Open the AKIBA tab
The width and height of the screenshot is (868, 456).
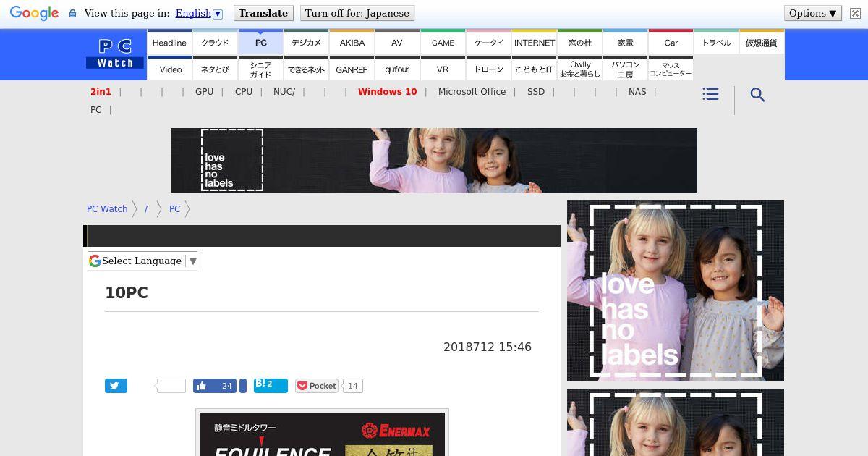352,42
